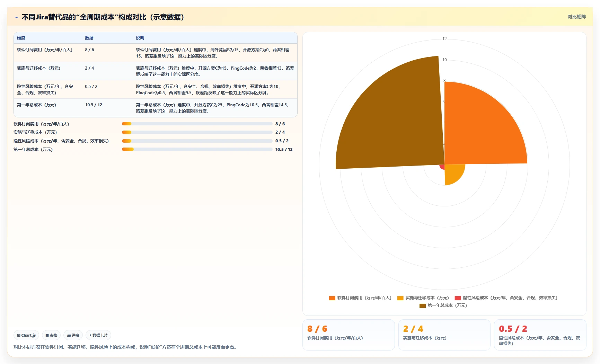Click 10.5 / 12 value beside progress bar
Image resolution: width=600 pixels, height=364 pixels.
click(284, 150)
